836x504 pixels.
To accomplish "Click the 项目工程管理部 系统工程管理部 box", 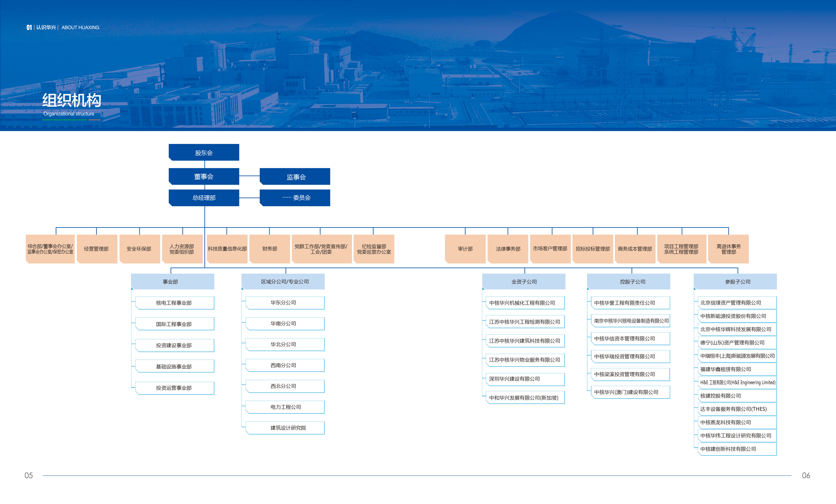I will (682, 249).
